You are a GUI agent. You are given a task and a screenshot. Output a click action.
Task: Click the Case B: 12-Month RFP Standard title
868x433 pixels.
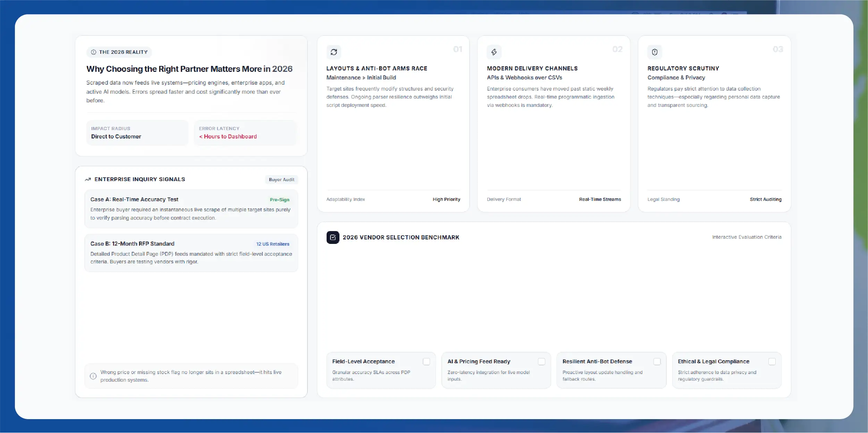(x=132, y=244)
